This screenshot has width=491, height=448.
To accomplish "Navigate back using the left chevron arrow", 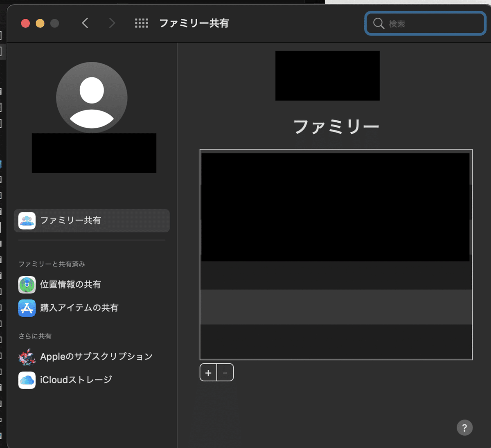I will [85, 23].
